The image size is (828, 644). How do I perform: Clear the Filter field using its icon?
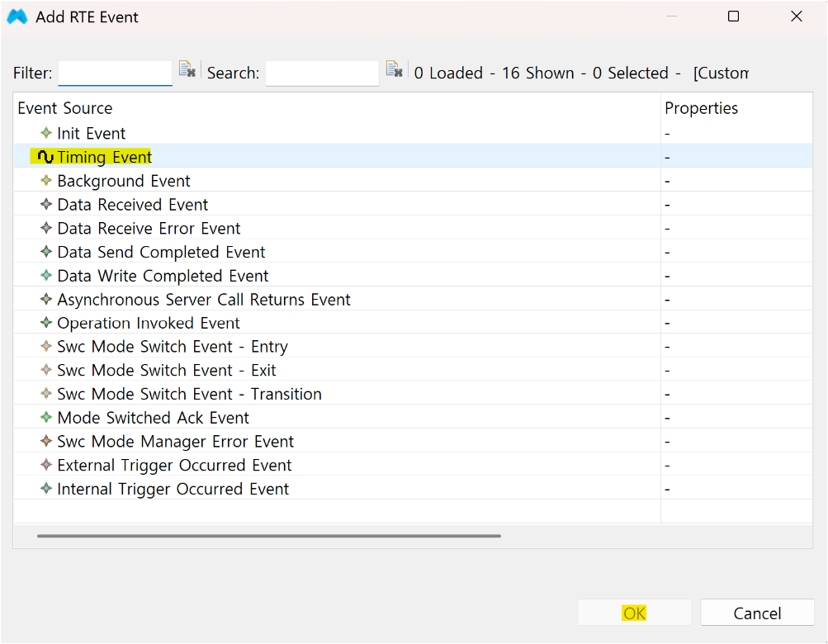click(187, 69)
